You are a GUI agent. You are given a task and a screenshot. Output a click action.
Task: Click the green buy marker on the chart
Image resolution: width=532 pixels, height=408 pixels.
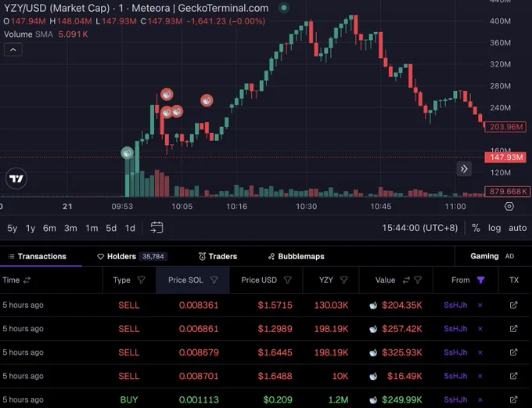[128, 153]
